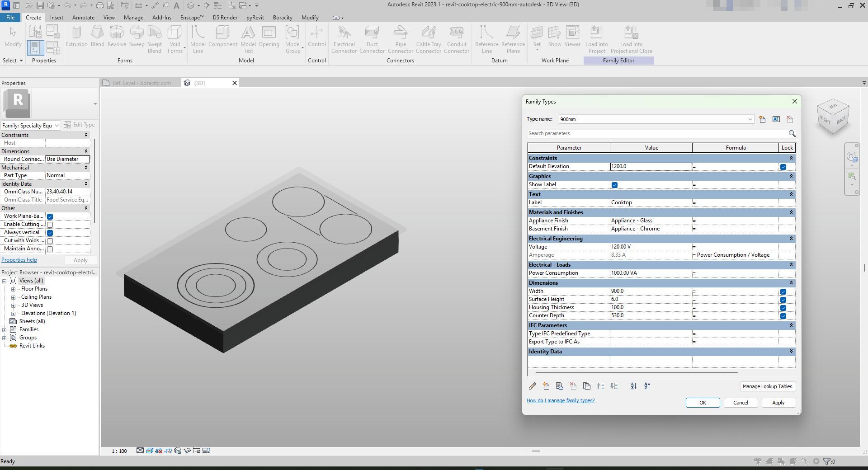
Task: Enable the Cut with Voids checkbox
Action: 50,241
